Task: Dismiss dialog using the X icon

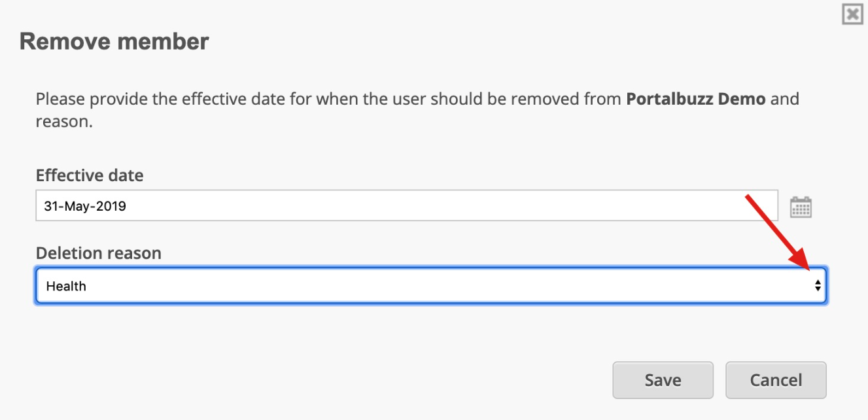Action: pyautogui.click(x=852, y=14)
